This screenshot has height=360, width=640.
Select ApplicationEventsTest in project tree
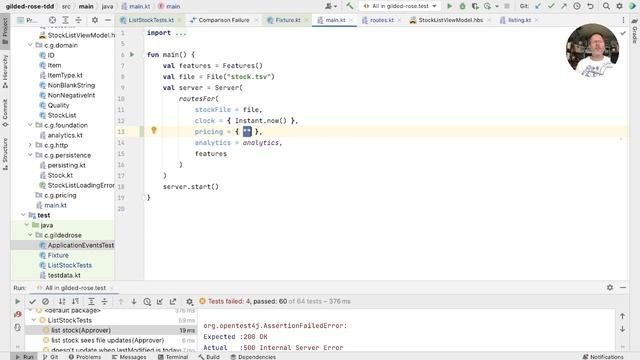pyautogui.click(x=81, y=245)
